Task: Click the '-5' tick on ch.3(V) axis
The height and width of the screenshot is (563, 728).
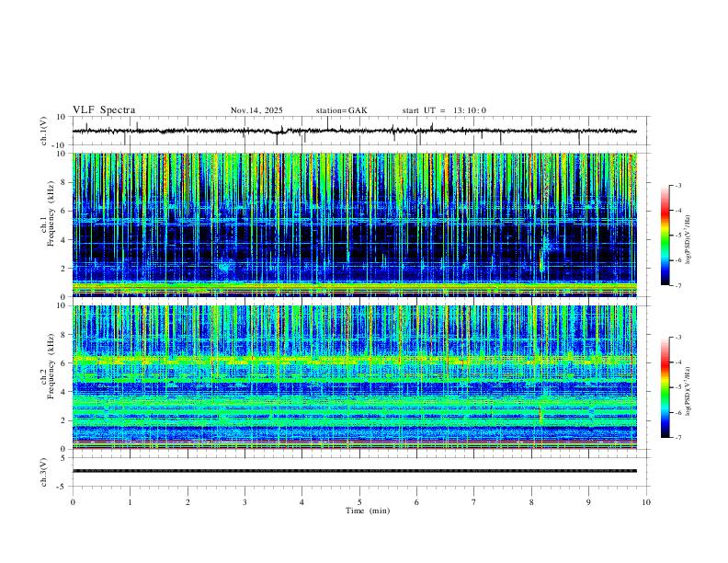Action: [62, 487]
